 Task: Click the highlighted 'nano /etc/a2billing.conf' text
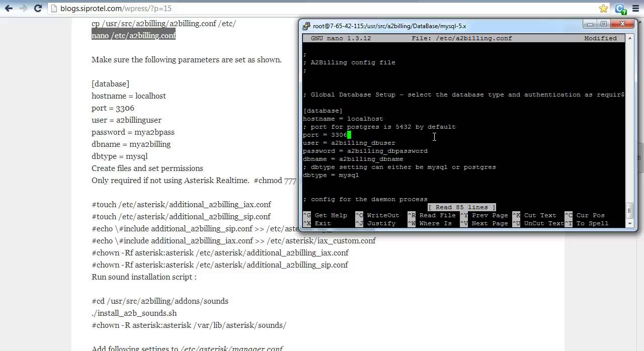(133, 35)
